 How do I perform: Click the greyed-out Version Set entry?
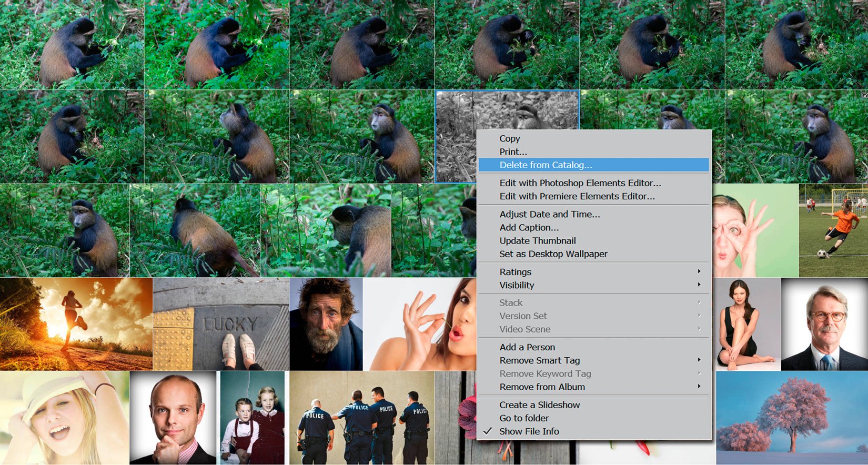[593, 316]
